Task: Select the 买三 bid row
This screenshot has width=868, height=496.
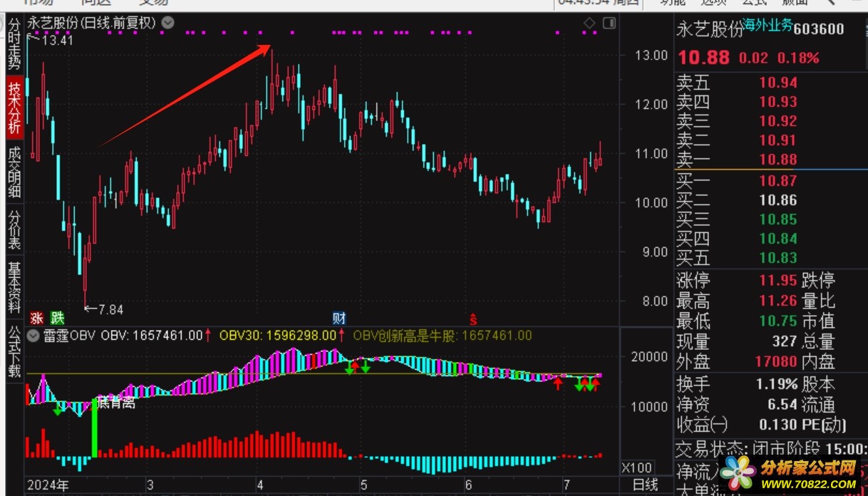Action: tap(771, 219)
